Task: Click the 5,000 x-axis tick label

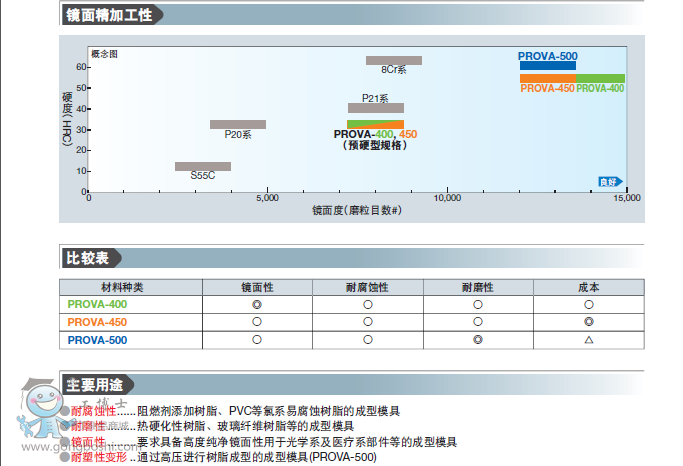Action: pyautogui.click(x=267, y=198)
